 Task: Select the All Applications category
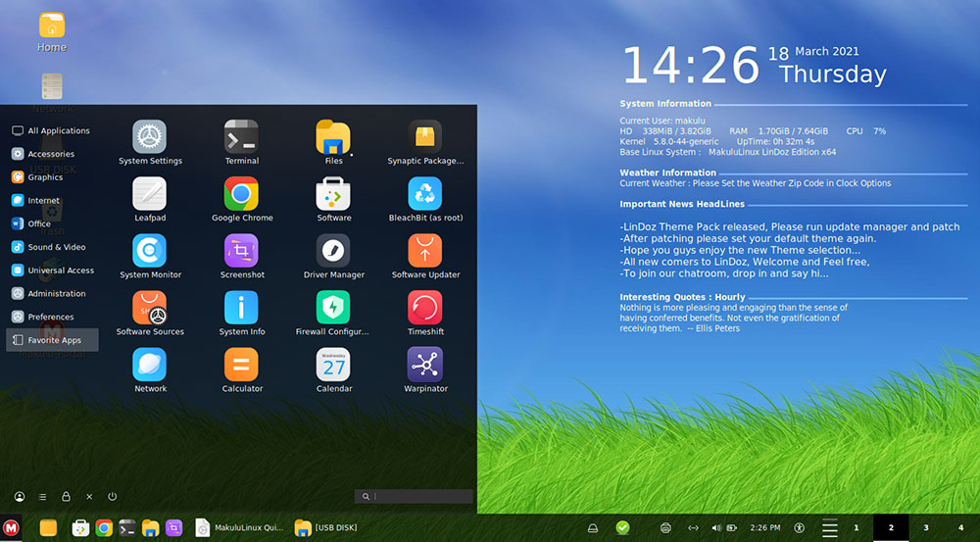coord(52,130)
